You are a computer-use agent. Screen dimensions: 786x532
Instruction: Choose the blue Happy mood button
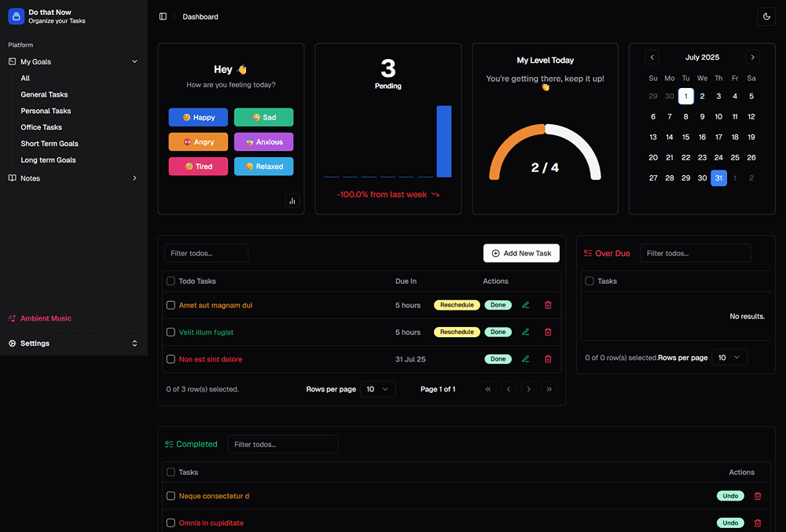point(198,117)
